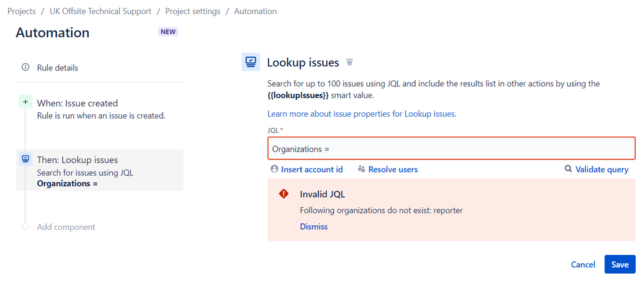Image resolution: width=644 pixels, height=282 pixels.
Task: Dismiss the Invalid JQL error
Action: click(x=314, y=227)
